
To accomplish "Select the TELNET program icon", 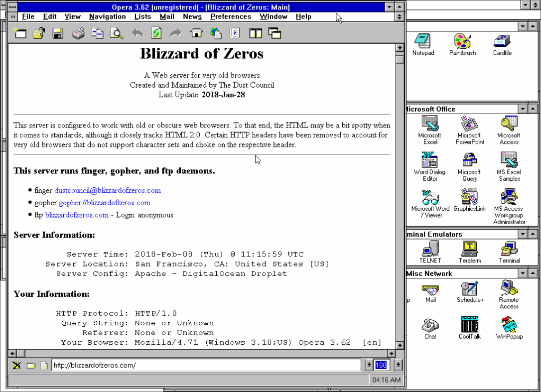I will [x=430, y=252].
